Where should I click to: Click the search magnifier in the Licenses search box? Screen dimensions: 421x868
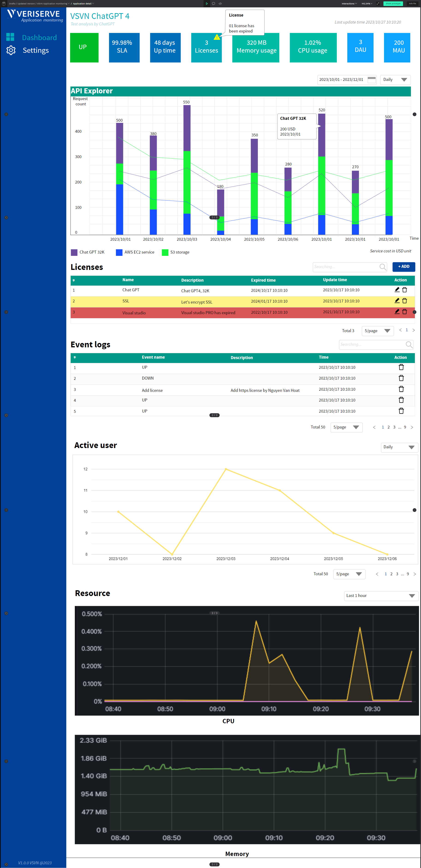point(383,267)
